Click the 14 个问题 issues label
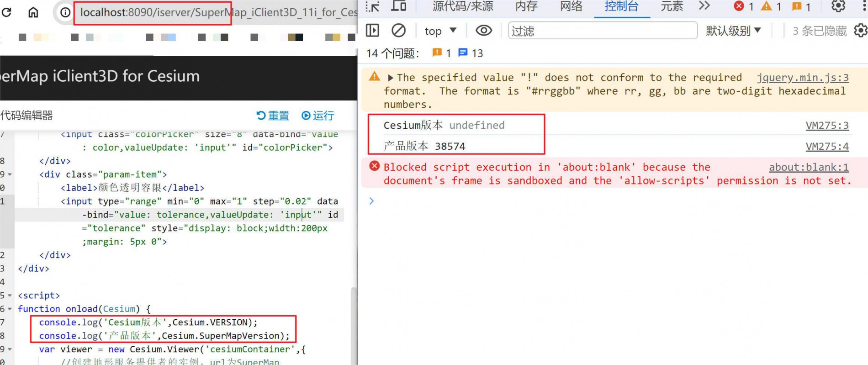 click(392, 53)
